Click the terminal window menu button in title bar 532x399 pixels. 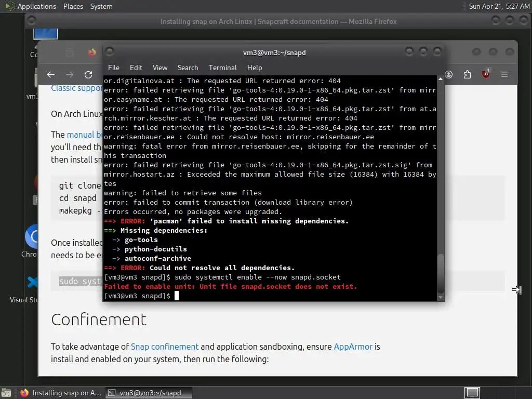tap(110, 51)
